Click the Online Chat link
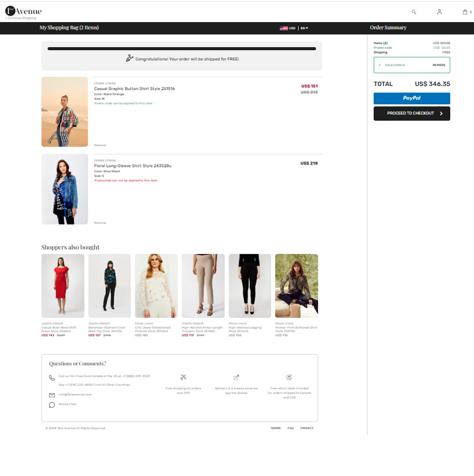 (67, 404)
